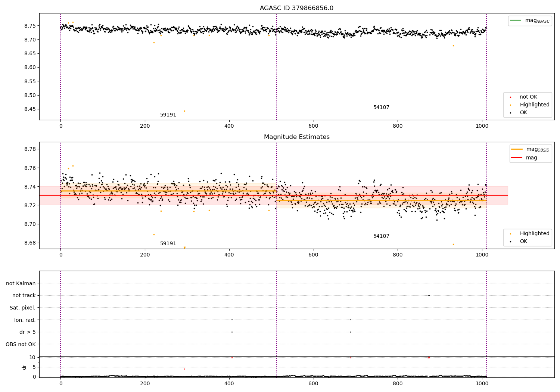This screenshot has width=560, height=392.
Task: Click the 'not Kalman' axis label
Action: click(21, 283)
